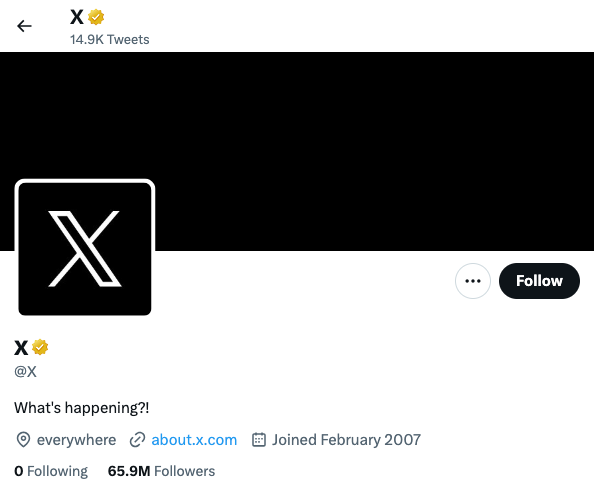Viewport: 594px width, 487px height.
Task: Click the gold verified badge beside profile name
Action: pos(40,347)
